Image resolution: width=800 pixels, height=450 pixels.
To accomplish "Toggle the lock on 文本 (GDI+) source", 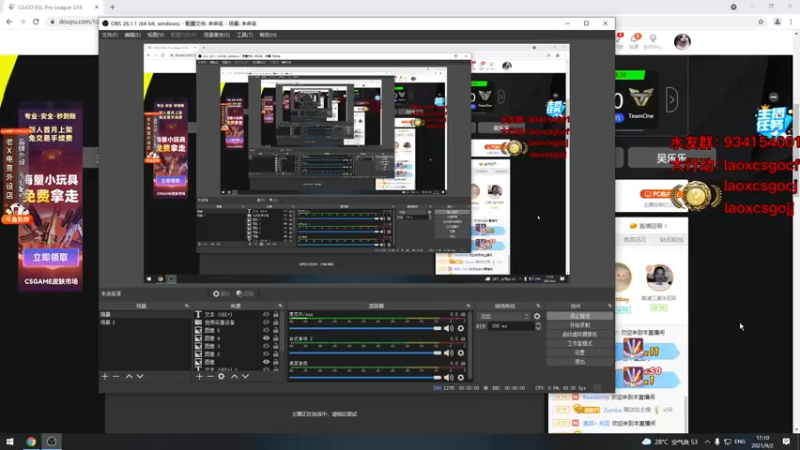I will coord(276,314).
